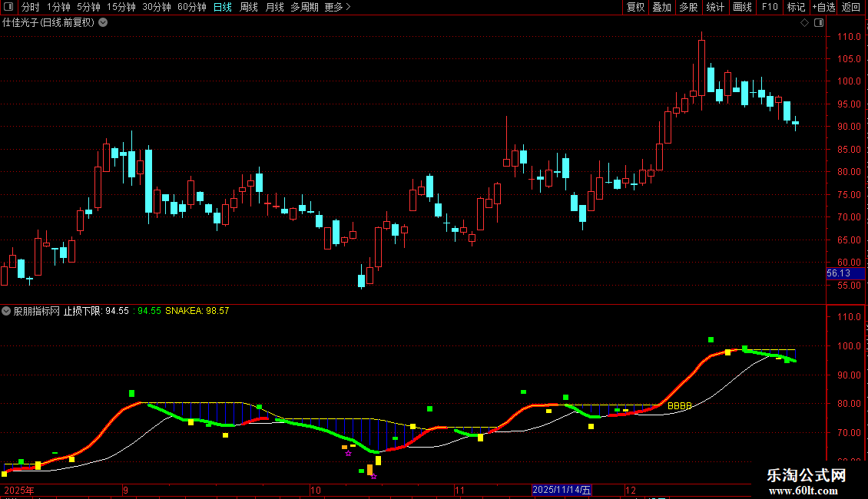Click the BBBB signal label in indicator
868x499 pixels.
pyautogui.click(x=679, y=406)
